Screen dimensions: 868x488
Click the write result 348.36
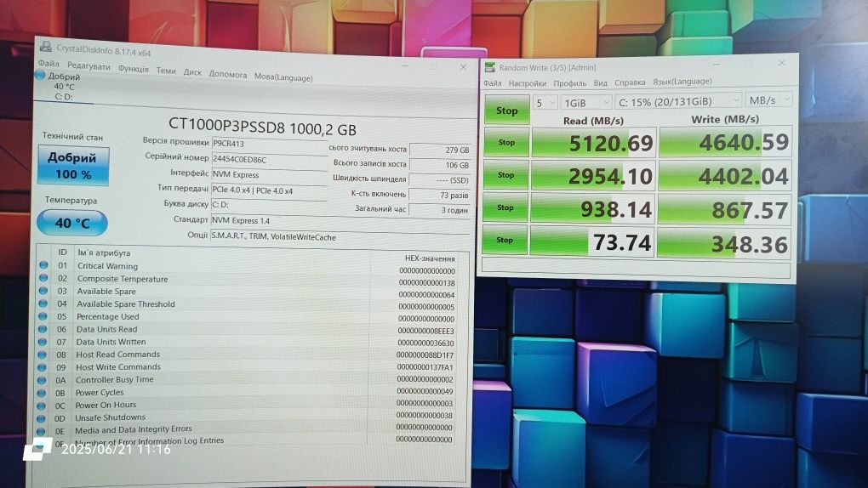pos(723,243)
